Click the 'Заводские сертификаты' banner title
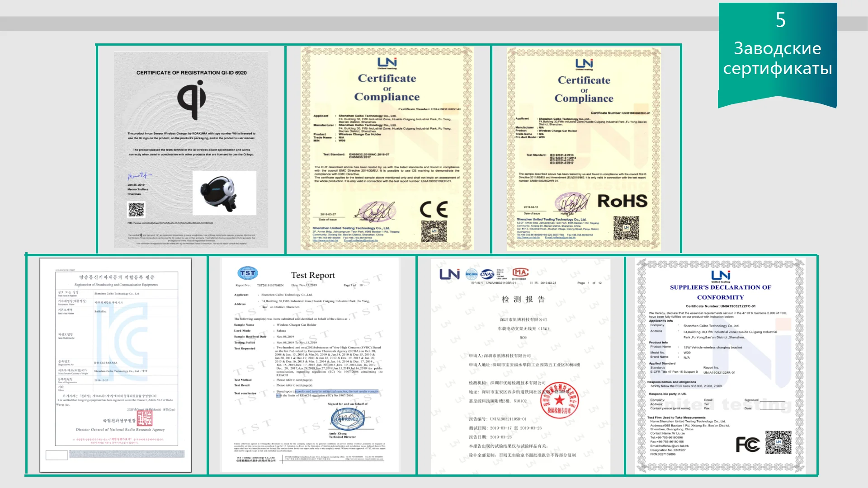Viewport: 868px width, 488px height. point(777,58)
